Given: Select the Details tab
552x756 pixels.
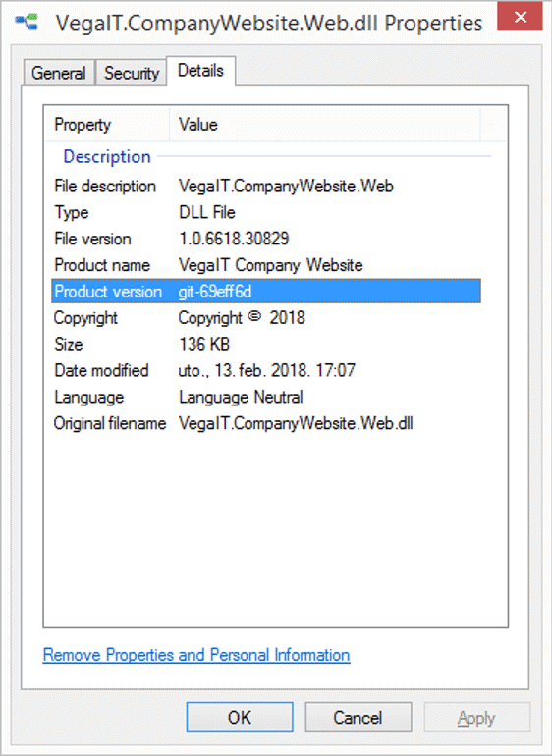Looking at the screenshot, I should 200,71.
